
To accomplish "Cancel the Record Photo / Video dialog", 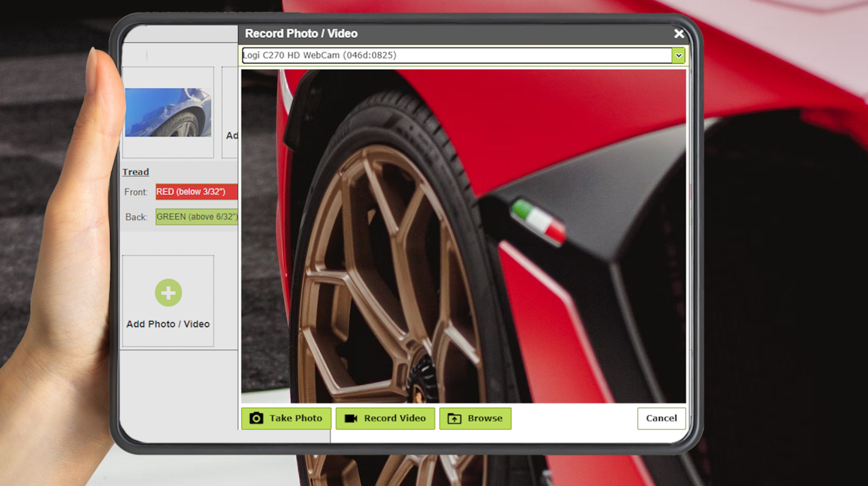I will click(661, 418).
